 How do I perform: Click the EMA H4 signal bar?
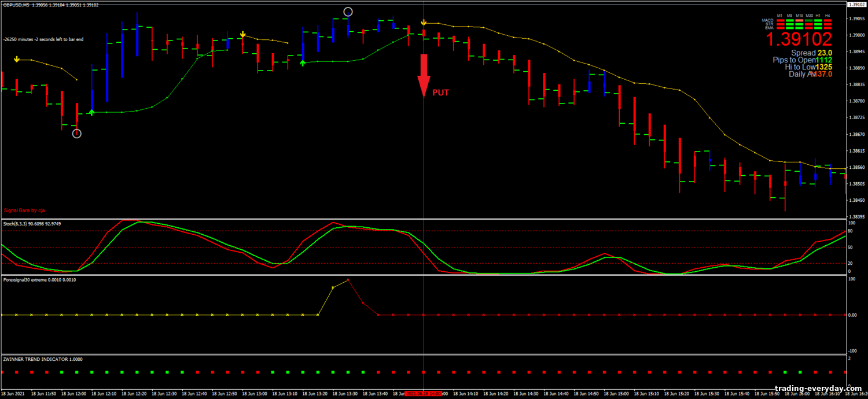point(827,27)
